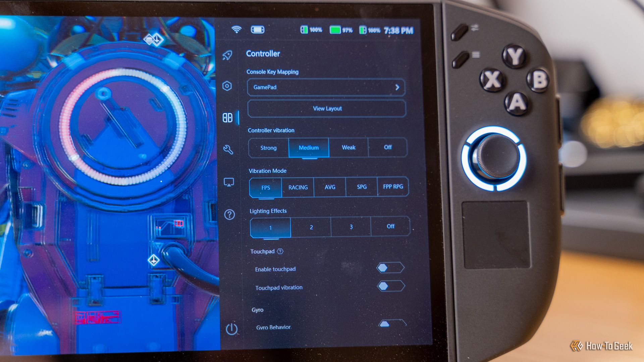Click the Lighting Effects label
The image size is (644, 362).
[268, 211]
